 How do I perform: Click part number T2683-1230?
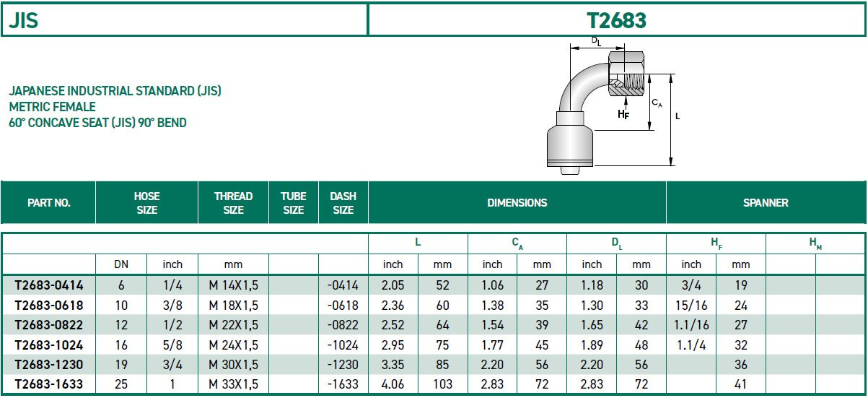pos(48,365)
